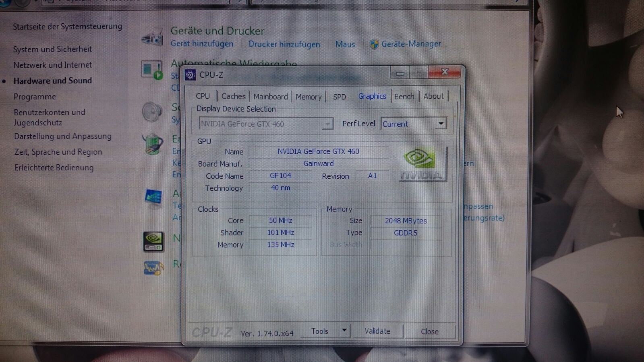This screenshot has width=644, height=362.
Task: Open Erleichterte Bedienung category
Action: point(54,168)
